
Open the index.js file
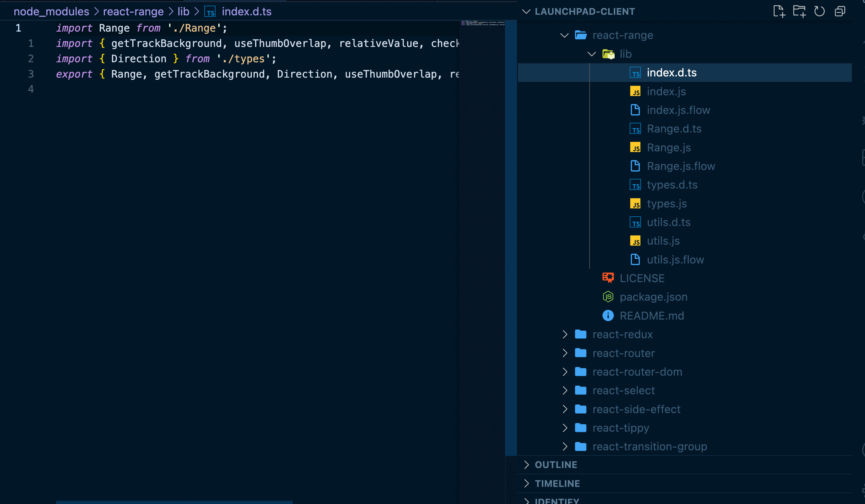[x=666, y=91]
